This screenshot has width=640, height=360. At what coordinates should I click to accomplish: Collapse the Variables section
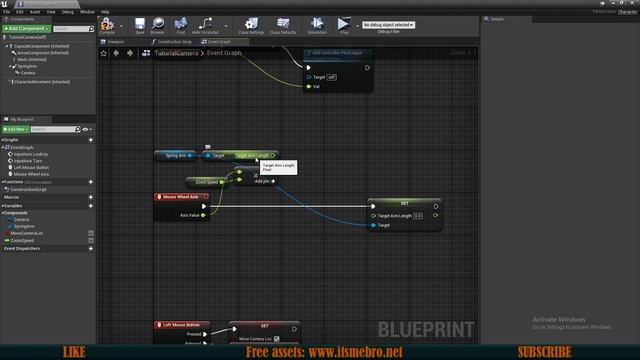coord(2,206)
